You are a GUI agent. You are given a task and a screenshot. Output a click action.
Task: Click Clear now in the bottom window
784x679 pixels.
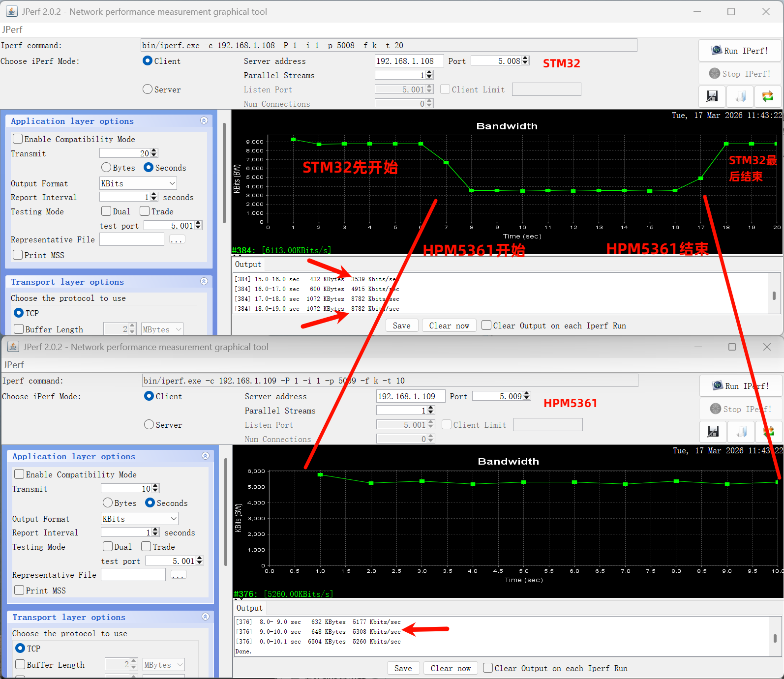[x=451, y=668]
